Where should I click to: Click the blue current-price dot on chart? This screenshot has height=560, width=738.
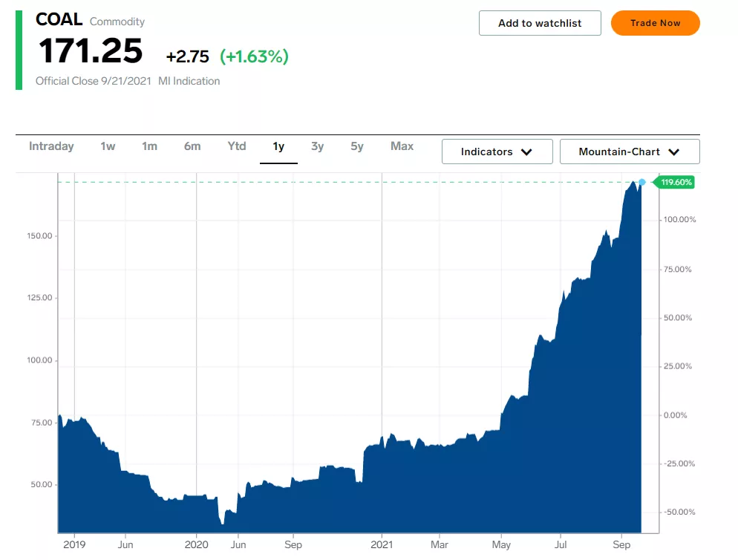pos(642,182)
